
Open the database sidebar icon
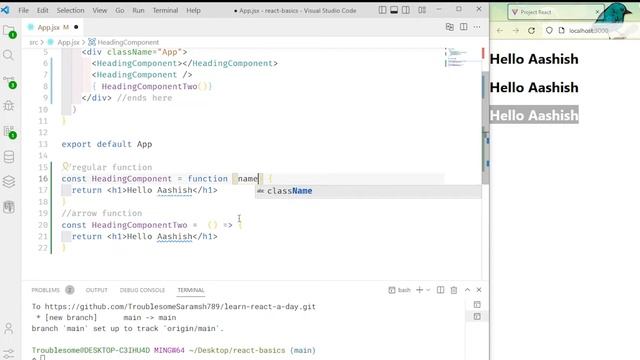[x=9, y=157]
